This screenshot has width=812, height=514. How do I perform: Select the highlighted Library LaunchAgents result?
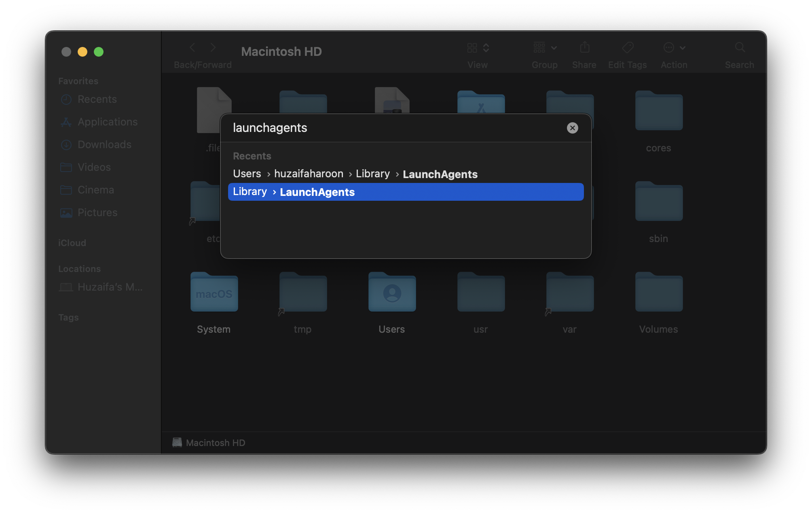click(x=405, y=192)
